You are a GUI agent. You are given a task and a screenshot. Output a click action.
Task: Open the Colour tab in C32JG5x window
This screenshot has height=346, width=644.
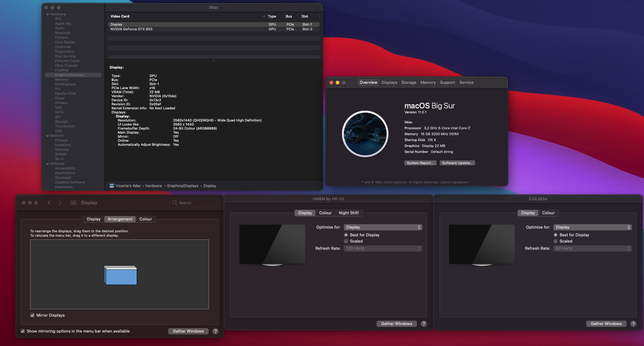click(x=548, y=213)
